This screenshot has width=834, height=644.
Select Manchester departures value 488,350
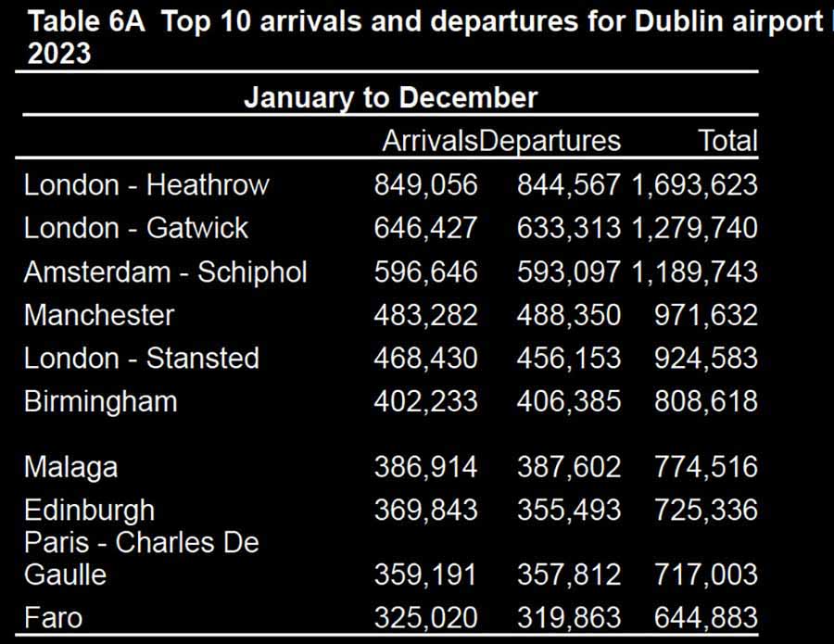[x=568, y=315]
